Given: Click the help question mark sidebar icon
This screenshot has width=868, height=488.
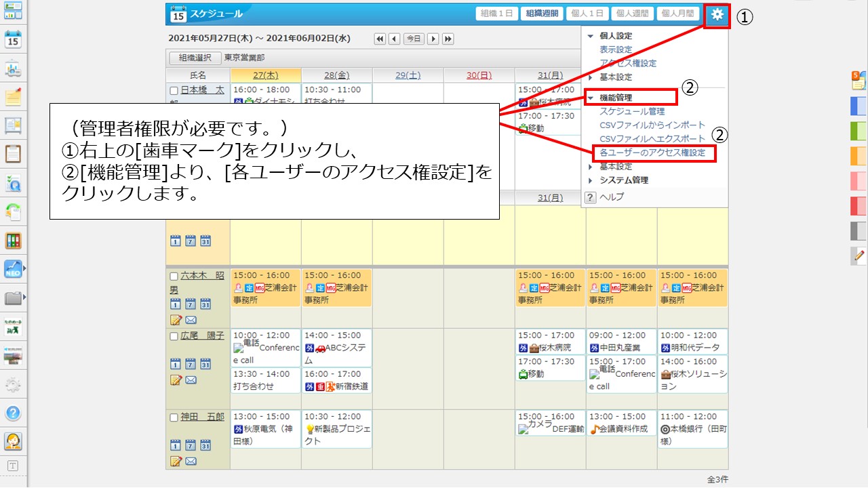Looking at the screenshot, I should pos(14,413).
